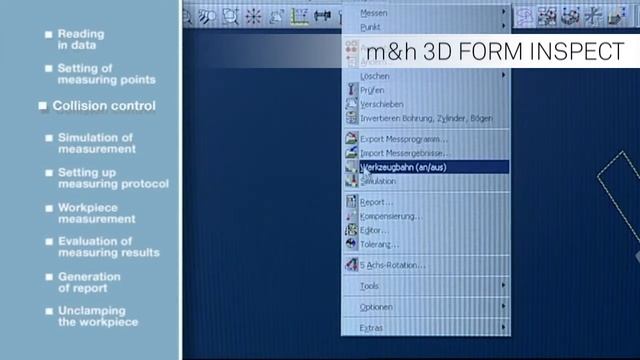The width and height of the screenshot is (640, 360).
Task: Open the Optionen submenu
Action: pyautogui.click(x=426, y=307)
